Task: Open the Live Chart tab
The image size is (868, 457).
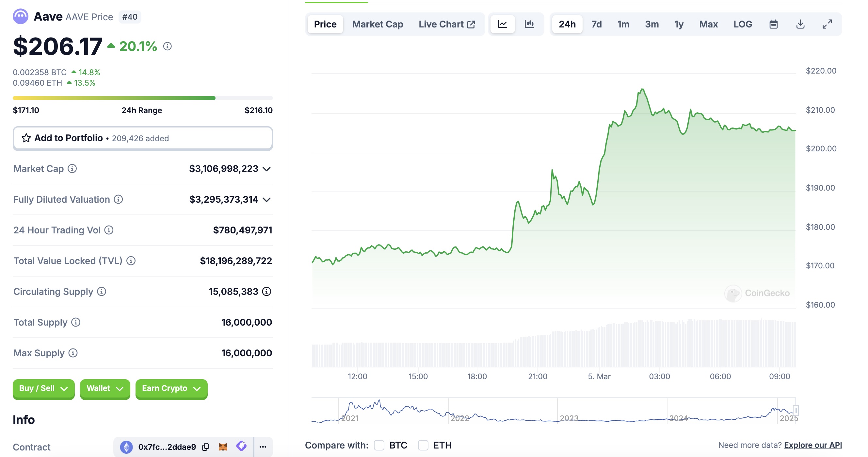Action: click(x=447, y=24)
